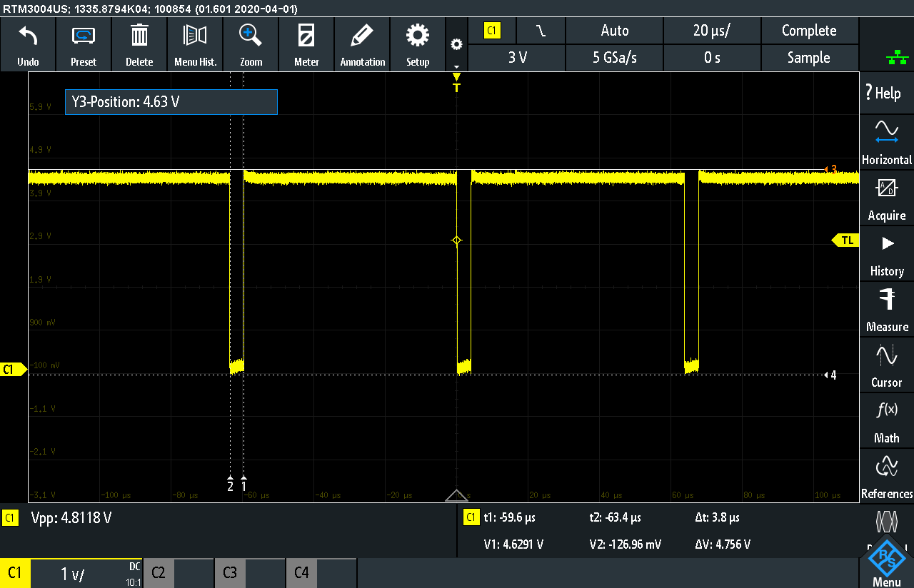The height and width of the screenshot is (588, 914).
Task: Select horizontal cursor line 3 marker
Action: [x=830, y=170]
